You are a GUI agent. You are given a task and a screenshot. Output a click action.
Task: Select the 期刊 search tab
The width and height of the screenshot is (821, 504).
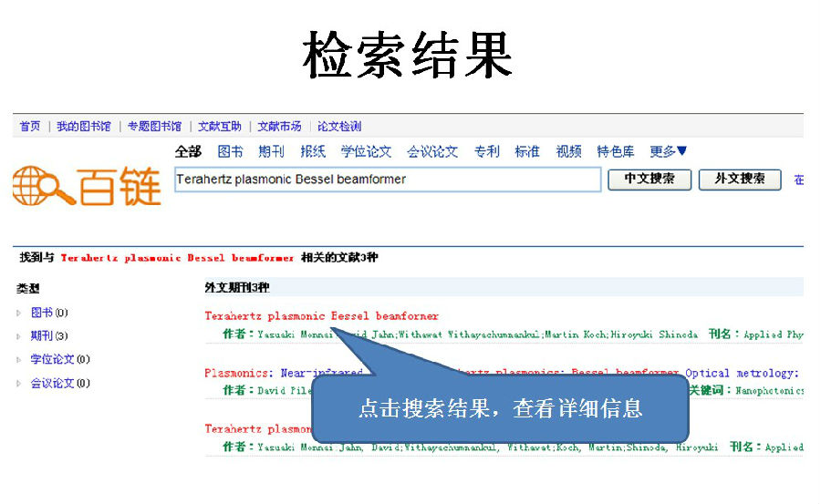pyautogui.click(x=271, y=152)
